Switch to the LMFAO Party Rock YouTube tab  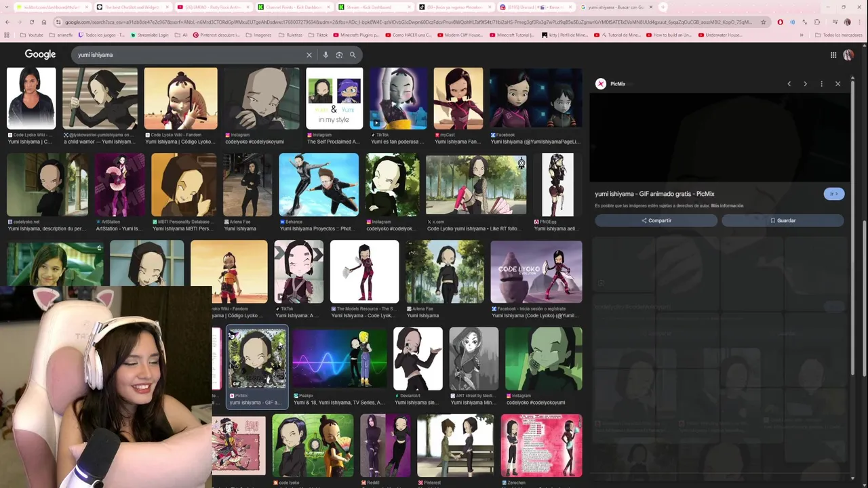(214, 7)
